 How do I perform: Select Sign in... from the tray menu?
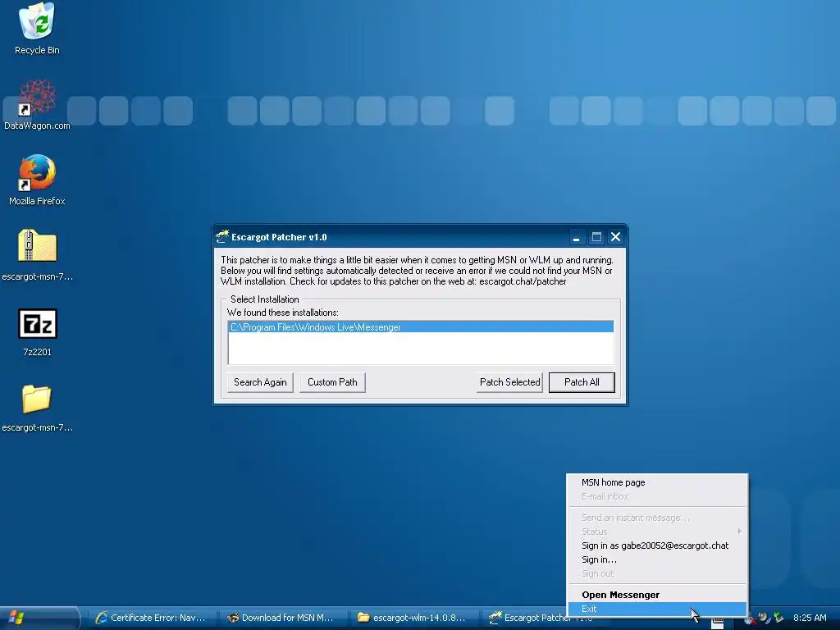coord(657,559)
